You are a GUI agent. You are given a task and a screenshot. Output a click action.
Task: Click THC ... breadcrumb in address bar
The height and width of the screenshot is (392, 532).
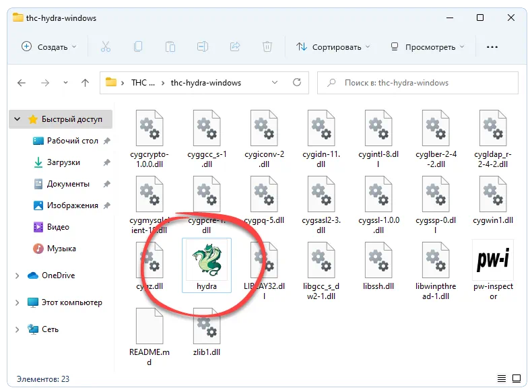(143, 83)
